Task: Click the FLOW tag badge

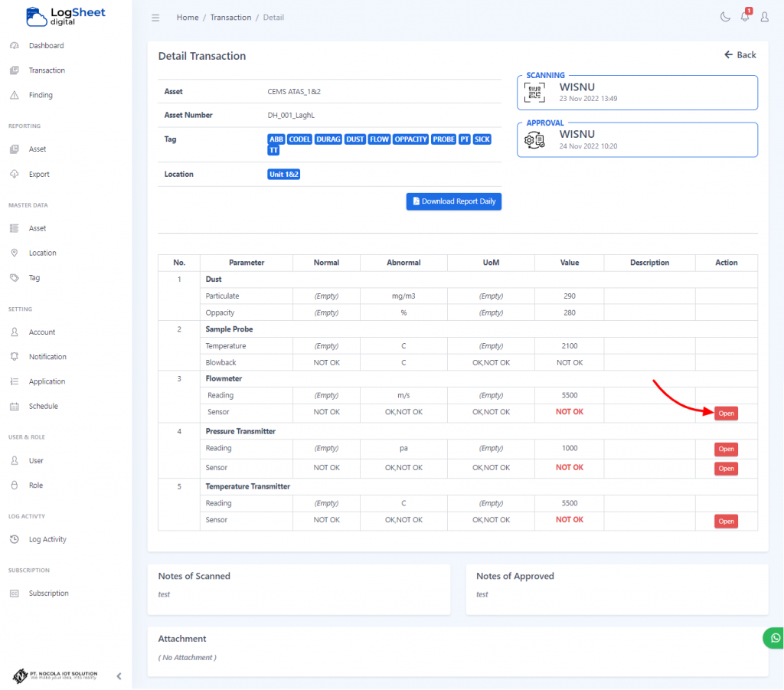Action: click(x=379, y=139)
